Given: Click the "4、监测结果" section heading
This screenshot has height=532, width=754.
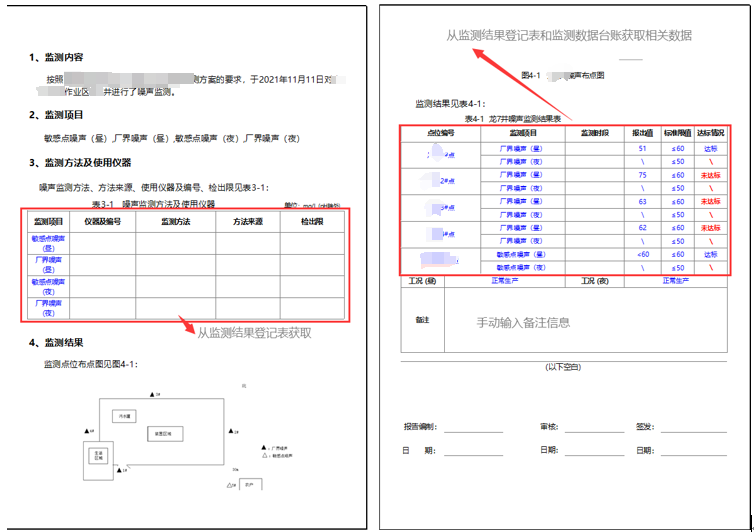Looking at the screenshot, I should [63, 342].
